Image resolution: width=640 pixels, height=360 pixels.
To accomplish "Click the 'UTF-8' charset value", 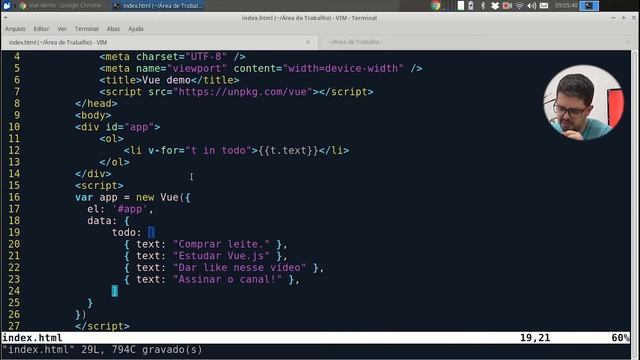I will pos(206,57).
